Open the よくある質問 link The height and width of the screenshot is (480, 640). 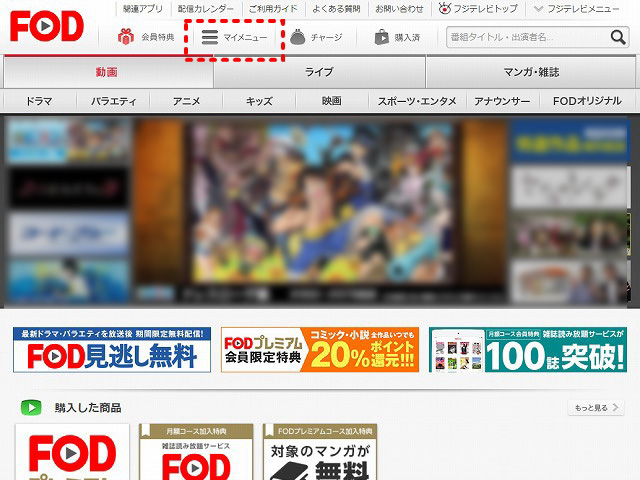click(336, 9)
